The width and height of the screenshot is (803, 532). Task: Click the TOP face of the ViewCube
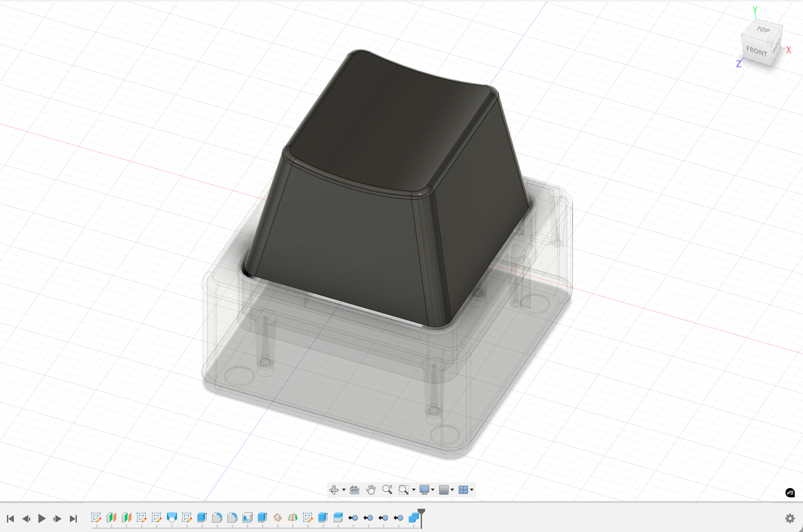[763, 31]
